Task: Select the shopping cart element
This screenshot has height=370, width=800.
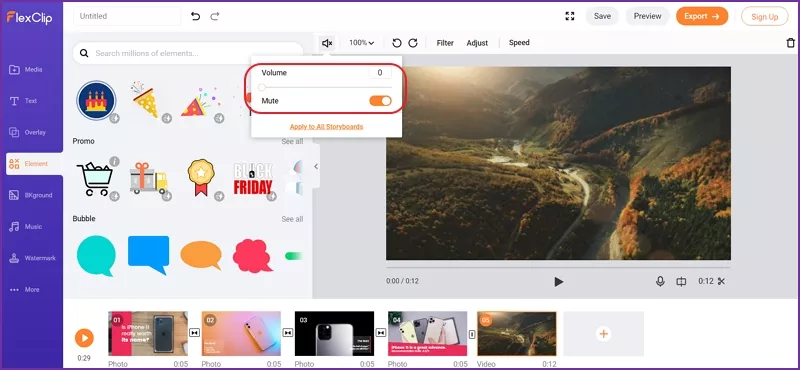Action: (95, 179)
